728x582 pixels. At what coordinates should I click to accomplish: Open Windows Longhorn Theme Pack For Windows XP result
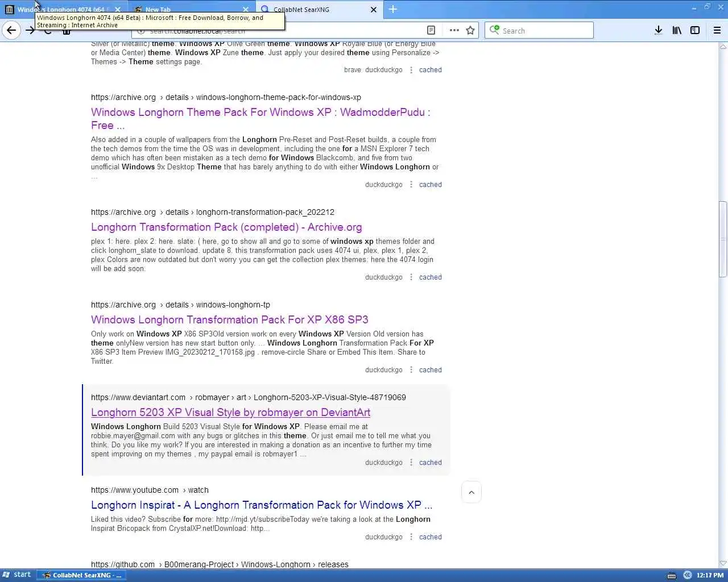point(260,119)
